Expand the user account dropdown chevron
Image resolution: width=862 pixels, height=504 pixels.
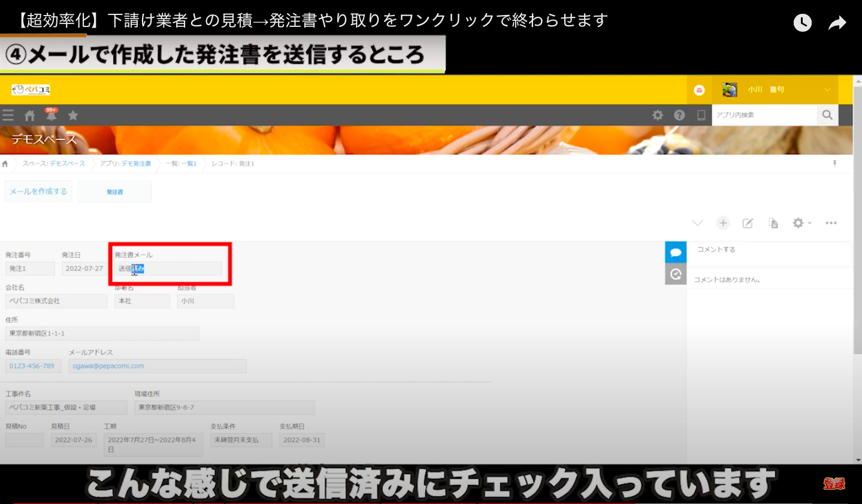click(x=827, y=90)
